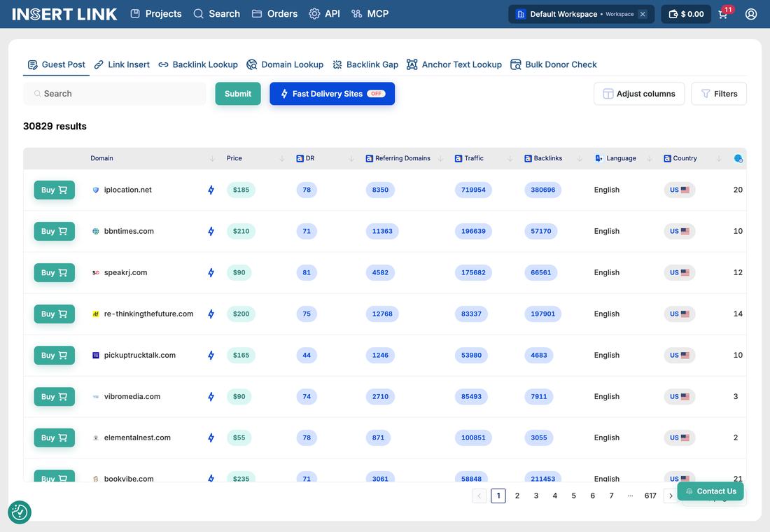The height and width of the screenshot is (532, 770).
Task: Switch to the Backlink Lookup tab
Action: [198, 64]
